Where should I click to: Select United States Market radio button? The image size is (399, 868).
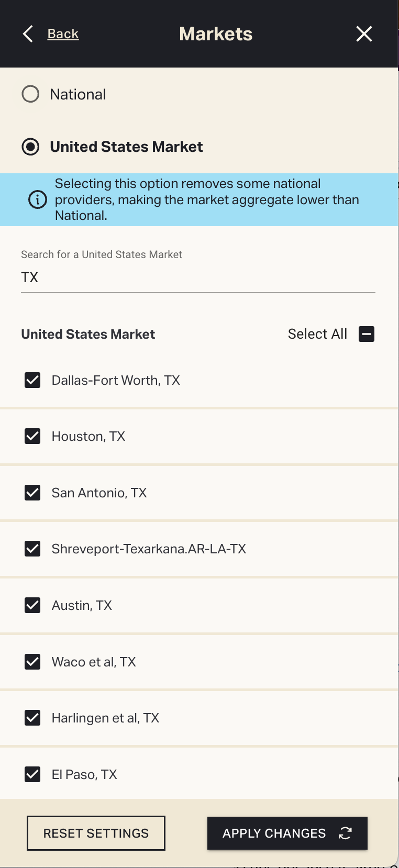coord(30,147)
